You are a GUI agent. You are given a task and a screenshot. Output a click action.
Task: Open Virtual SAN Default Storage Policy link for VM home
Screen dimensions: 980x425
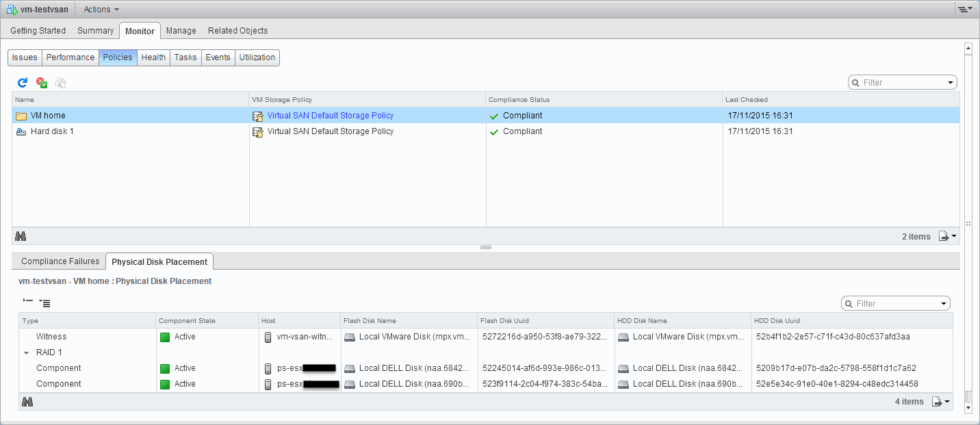(x=330, y=116)
